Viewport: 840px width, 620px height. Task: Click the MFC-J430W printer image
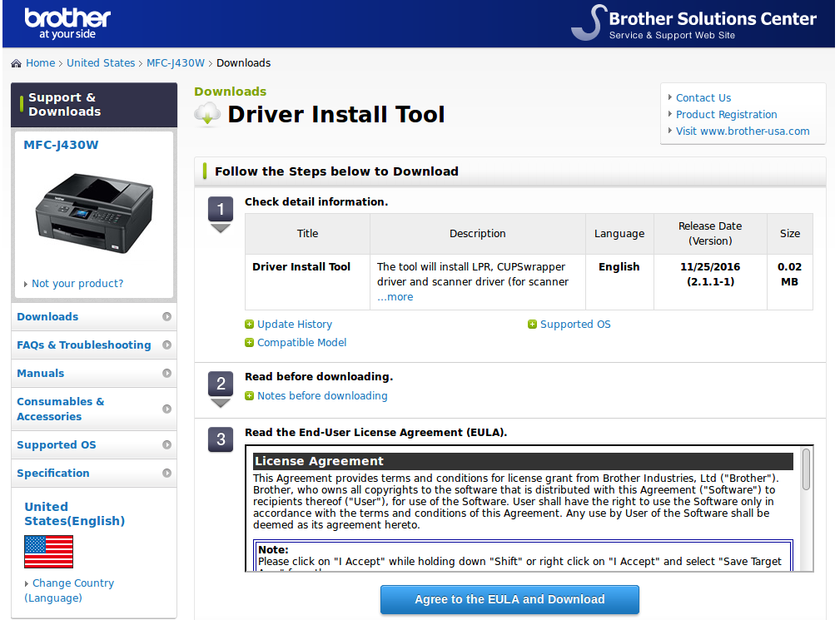coord(94,213)
